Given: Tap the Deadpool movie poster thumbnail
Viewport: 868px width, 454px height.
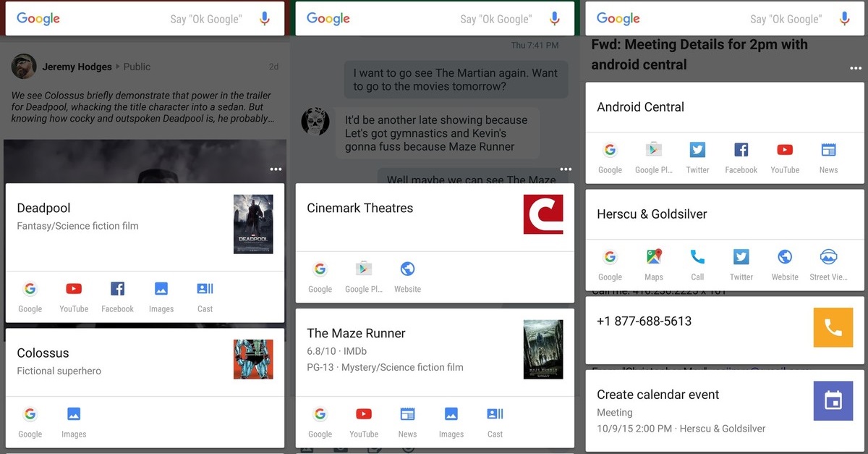Looking at the screenshot, I should pos(253,224).
